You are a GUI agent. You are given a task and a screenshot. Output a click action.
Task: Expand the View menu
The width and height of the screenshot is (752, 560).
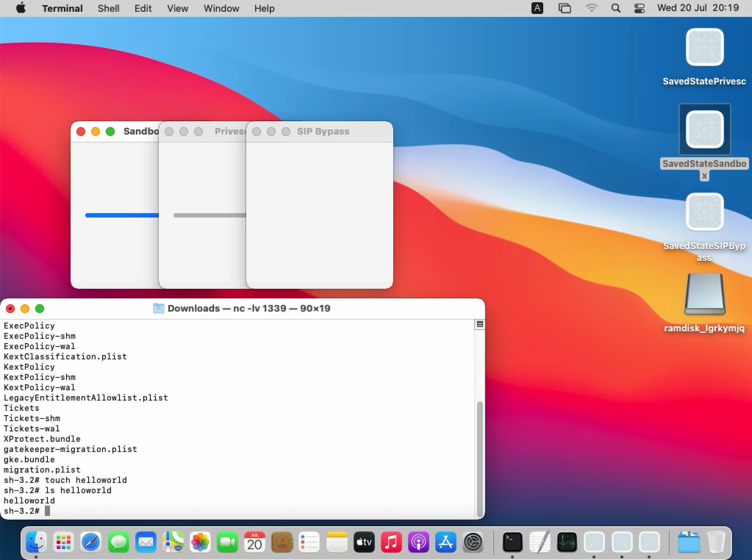[178, 8]
